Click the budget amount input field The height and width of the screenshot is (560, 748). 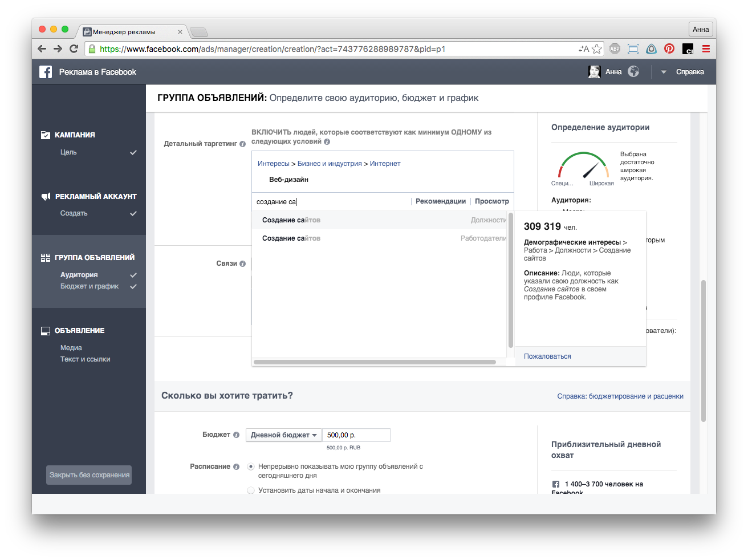(356, 435)
